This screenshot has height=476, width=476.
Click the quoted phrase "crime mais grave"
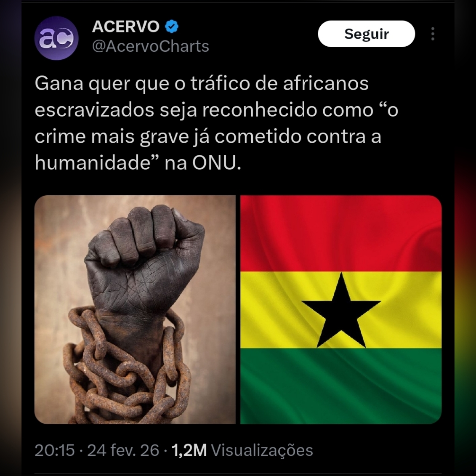click(112, 137)
